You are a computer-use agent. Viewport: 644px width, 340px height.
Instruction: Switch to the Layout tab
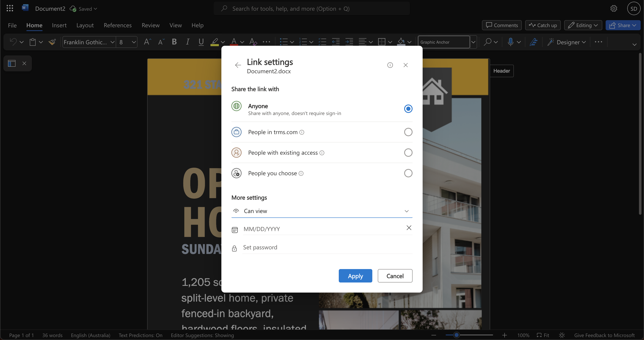tap(85, 25)
